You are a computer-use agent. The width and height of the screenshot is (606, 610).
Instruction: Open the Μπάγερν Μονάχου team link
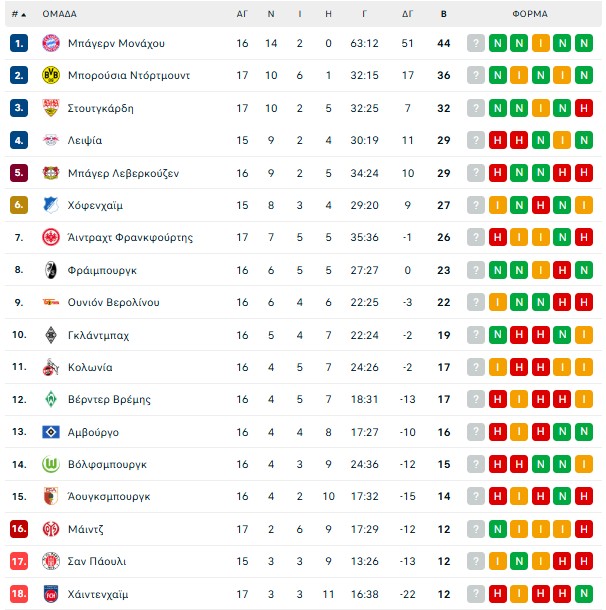[116, 43]
